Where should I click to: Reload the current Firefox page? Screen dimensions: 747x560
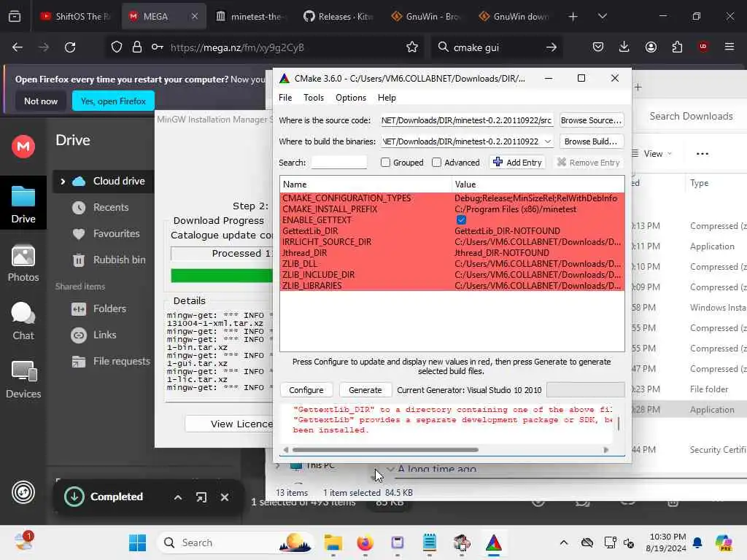click(x=70, y=47)
